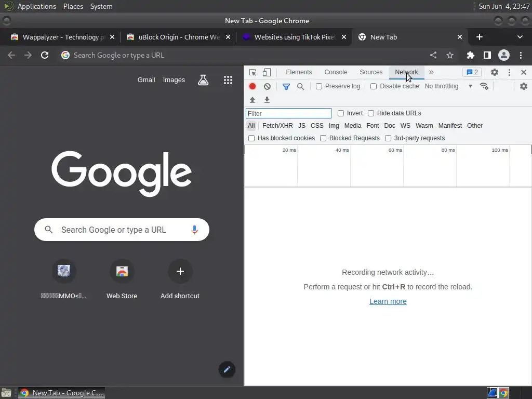The image size is (532, 399).
Task: Open the Learn more link
Action: [x=388, y=301]
